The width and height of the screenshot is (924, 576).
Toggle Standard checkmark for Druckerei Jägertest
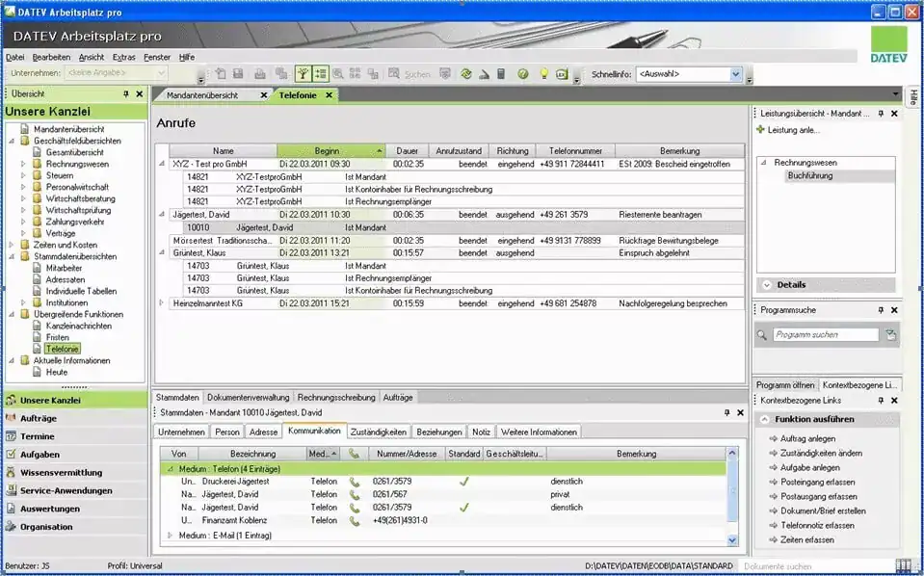point(464,482)
